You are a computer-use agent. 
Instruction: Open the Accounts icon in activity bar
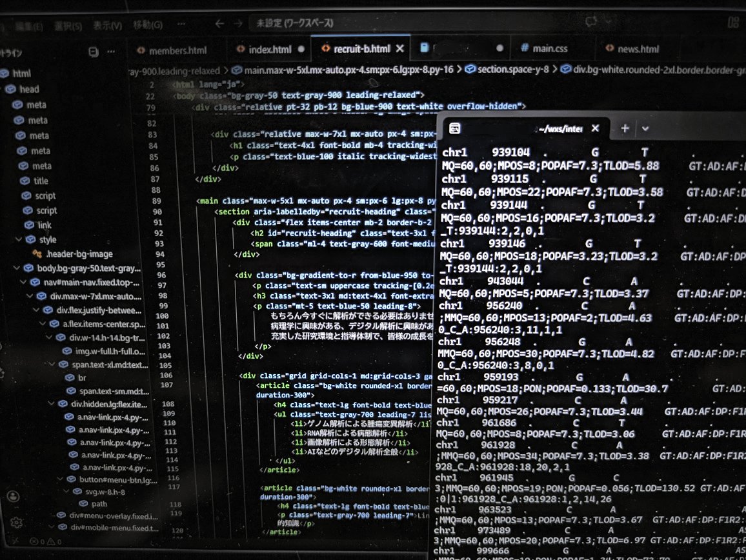coord(14,495)
